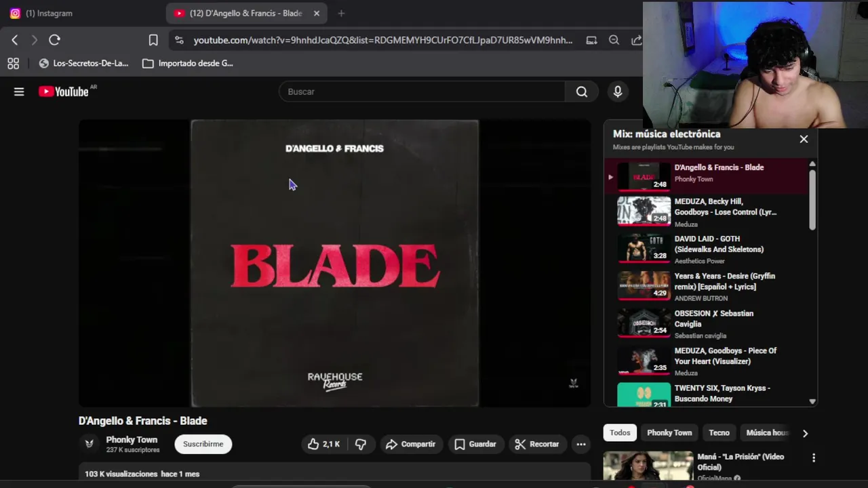Open the YouTube hamburger guide menu
Image resolution: width=868 pixels, height=488 pixels.
[x=19, y=91]
